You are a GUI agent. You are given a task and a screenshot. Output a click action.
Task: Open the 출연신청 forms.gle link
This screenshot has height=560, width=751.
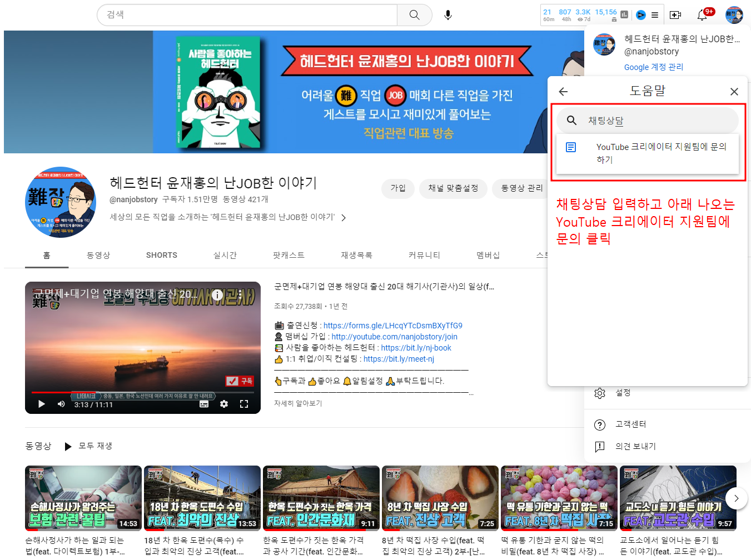393,326
